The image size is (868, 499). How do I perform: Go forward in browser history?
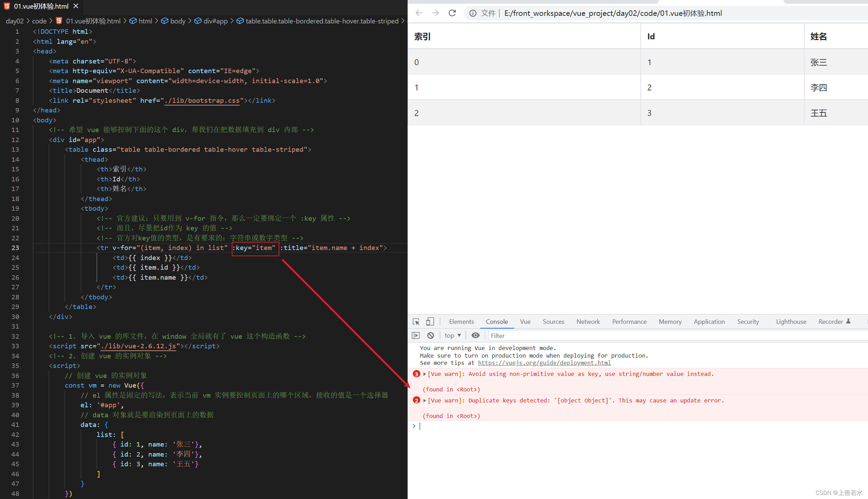[x=436, y=13]
